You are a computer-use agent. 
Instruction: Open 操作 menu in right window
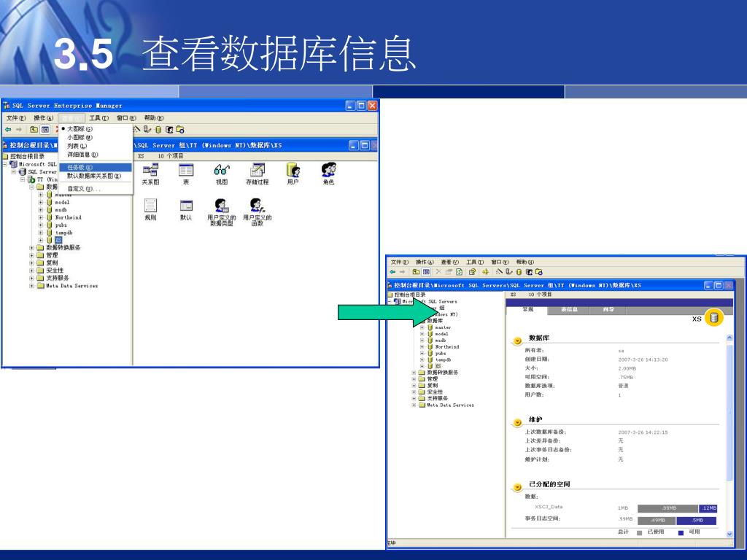coord(425,262)
